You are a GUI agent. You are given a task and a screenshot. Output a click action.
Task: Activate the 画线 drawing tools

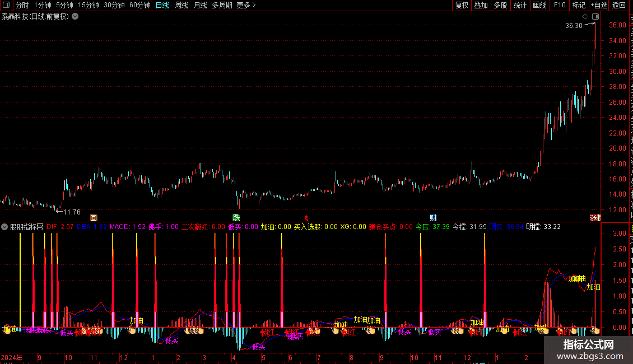(539, 5)
